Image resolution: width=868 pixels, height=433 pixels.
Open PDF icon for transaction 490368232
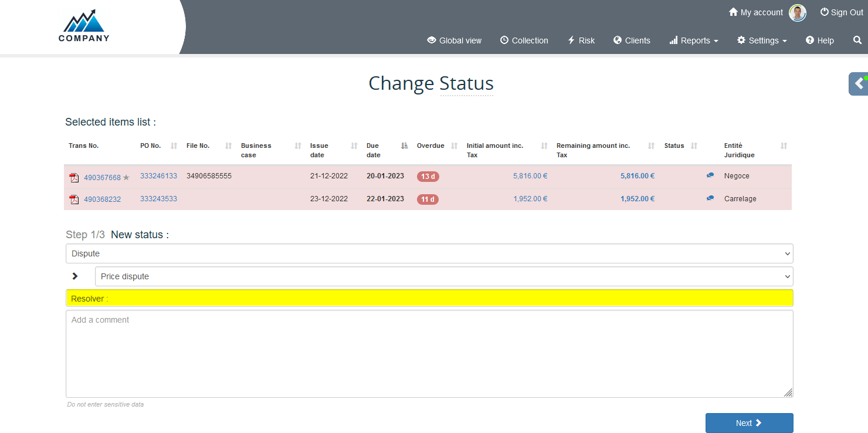click(74, 199)
